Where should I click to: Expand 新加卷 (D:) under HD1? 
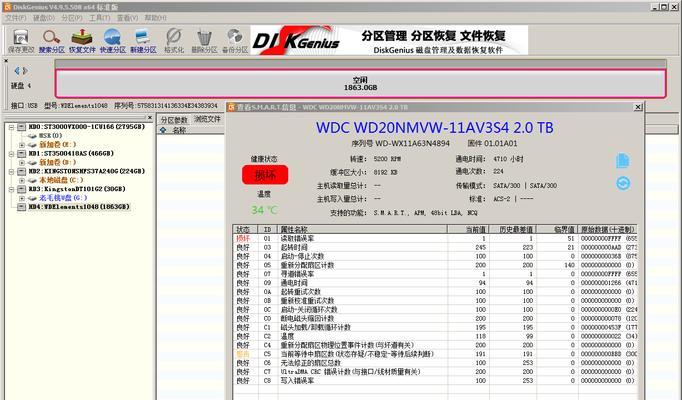point(22,163)
